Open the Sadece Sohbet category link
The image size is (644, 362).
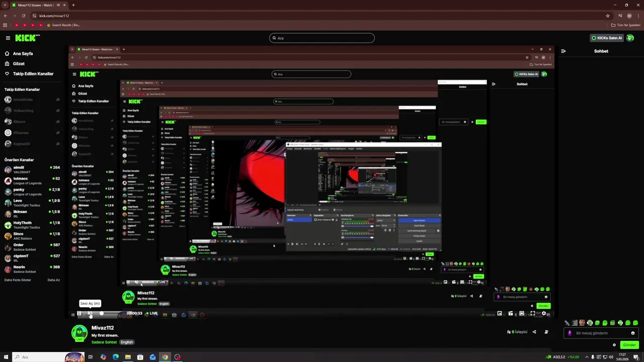click(104, 342)
